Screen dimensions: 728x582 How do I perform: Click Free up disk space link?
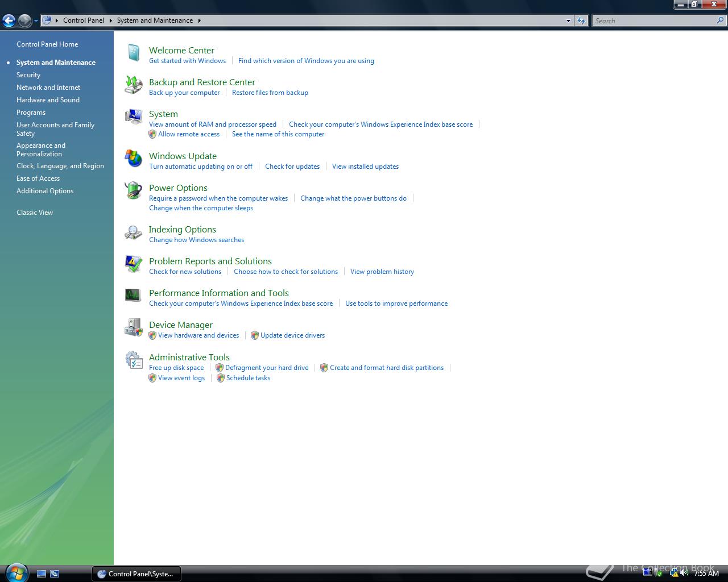point(176,368)
